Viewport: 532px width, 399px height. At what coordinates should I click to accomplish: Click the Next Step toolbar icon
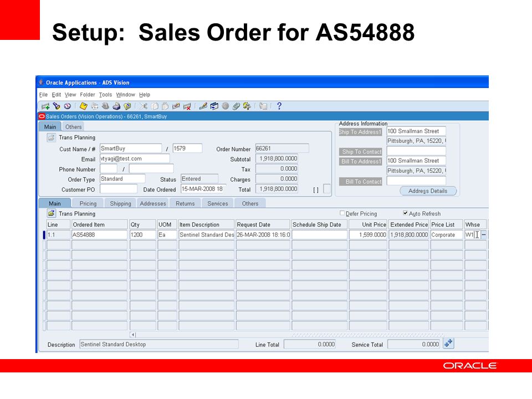(95, 106)
